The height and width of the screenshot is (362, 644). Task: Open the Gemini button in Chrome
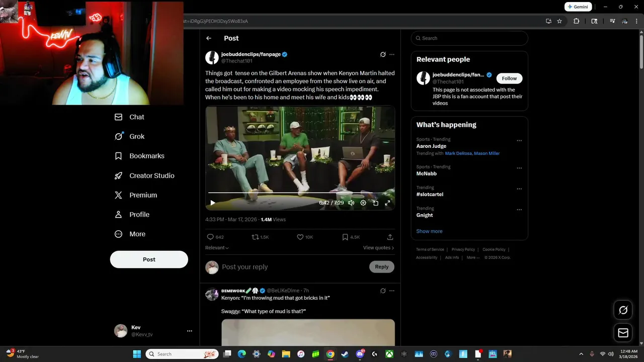coord(578,7)
